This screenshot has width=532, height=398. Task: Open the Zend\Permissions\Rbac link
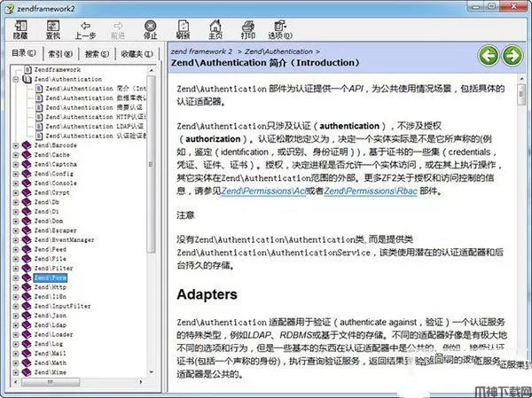[x=371, y=191]
